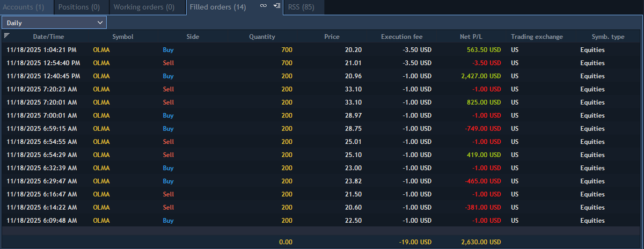
Task: Click the 2,427.00 USD Net P/L value
Action: point(481,76)
